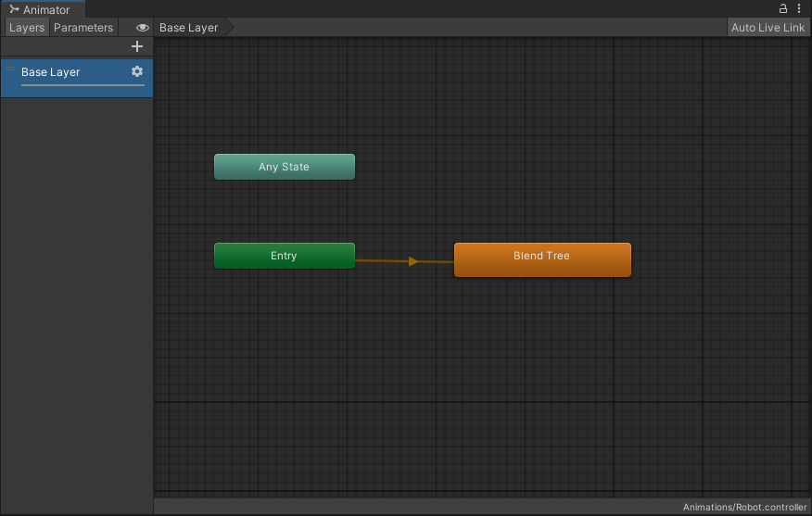812x516 pixels.
Task: Click the Animations/Robot.controller path text
Action: tap(744, 508)
